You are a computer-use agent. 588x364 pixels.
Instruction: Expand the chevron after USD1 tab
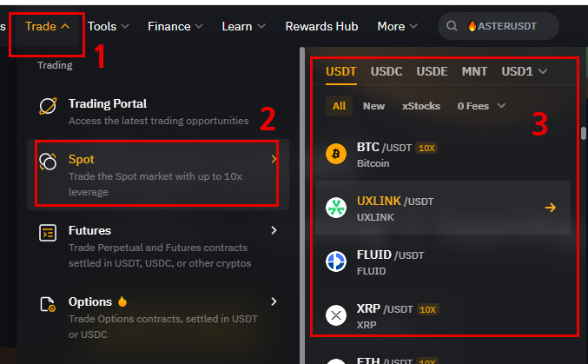(543, 71)
